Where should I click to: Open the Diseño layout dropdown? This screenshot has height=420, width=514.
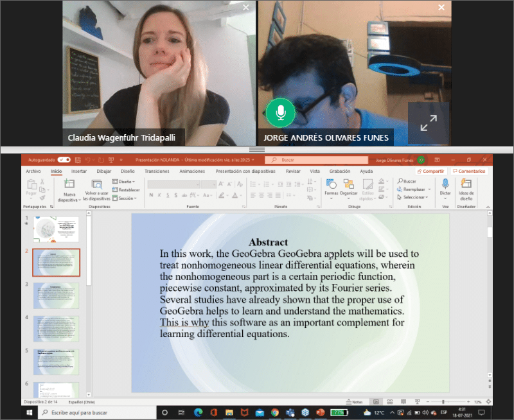(123, 182)
